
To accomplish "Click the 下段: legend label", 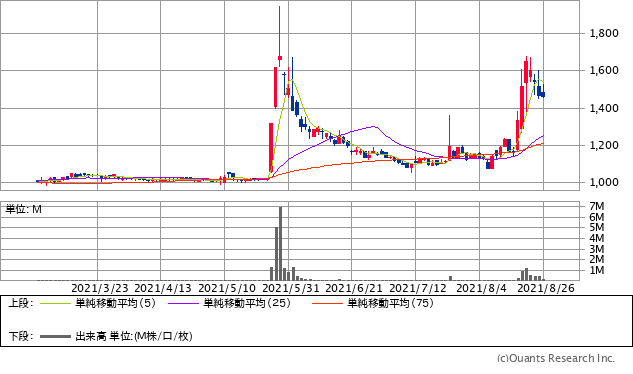I will pyautogui.click(x=21, y=336).
